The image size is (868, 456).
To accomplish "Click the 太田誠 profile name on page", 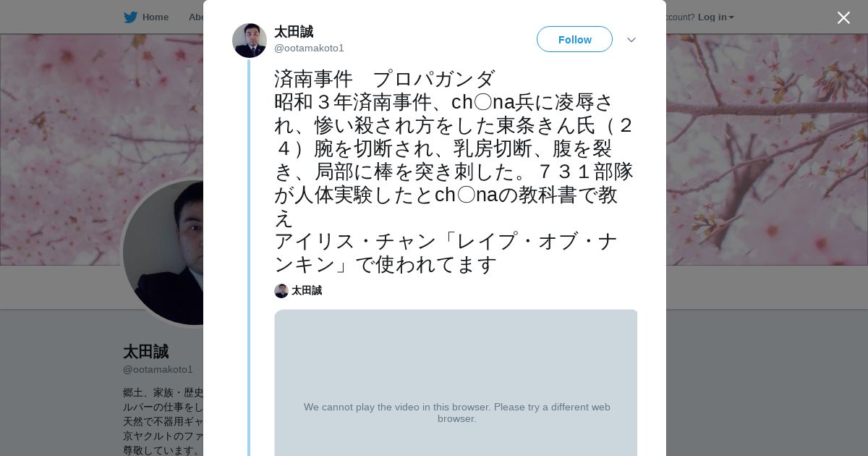I will point(145,352).
